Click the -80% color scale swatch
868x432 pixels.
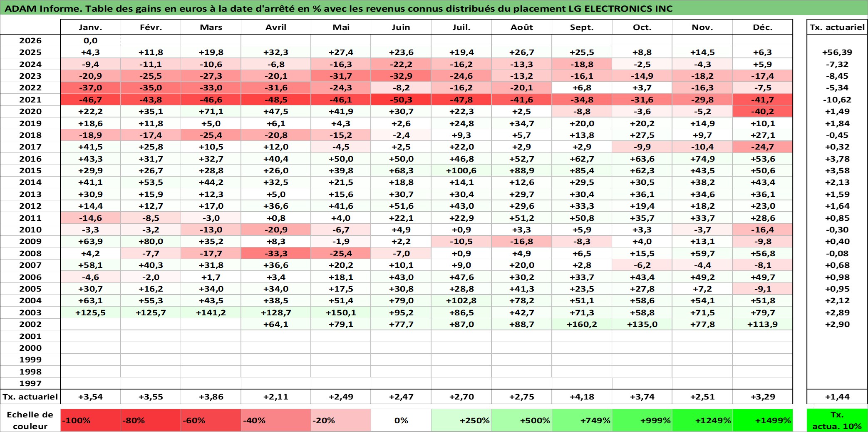(x=151, y=420)
